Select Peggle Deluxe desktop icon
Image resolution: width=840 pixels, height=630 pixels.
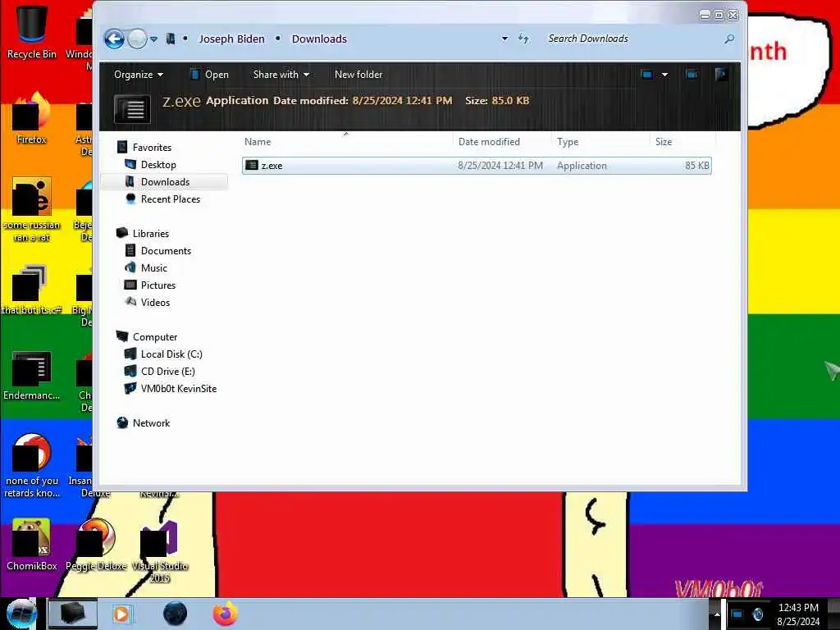[96, 545]
